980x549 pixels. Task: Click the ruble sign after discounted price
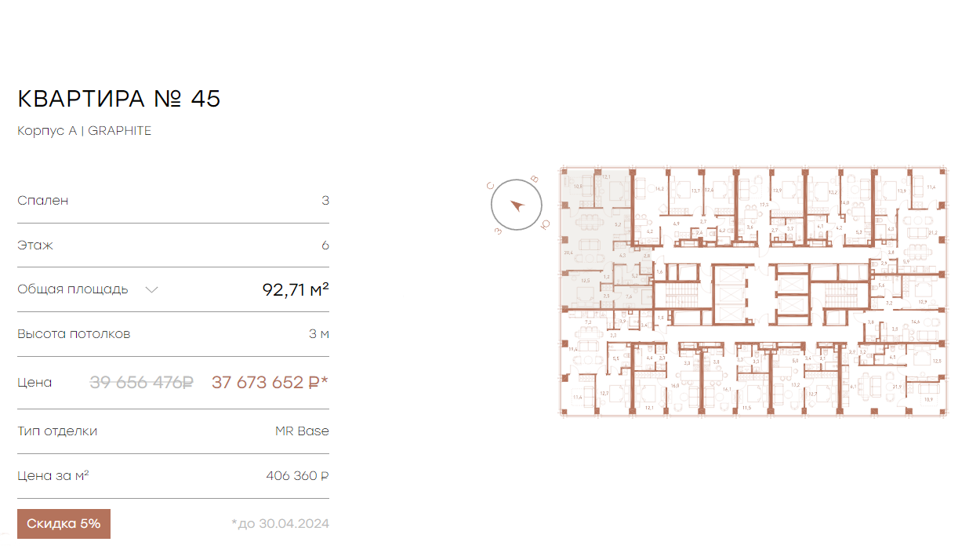pyautogui.click(x=314, y=382)
